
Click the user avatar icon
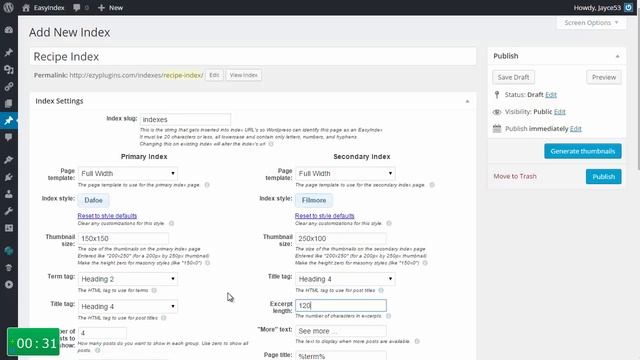(x=628, y=7)
